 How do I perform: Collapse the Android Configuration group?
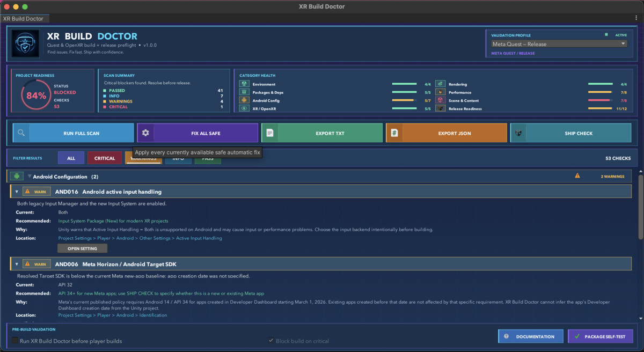pyautogui.click(x=30, y=177)
